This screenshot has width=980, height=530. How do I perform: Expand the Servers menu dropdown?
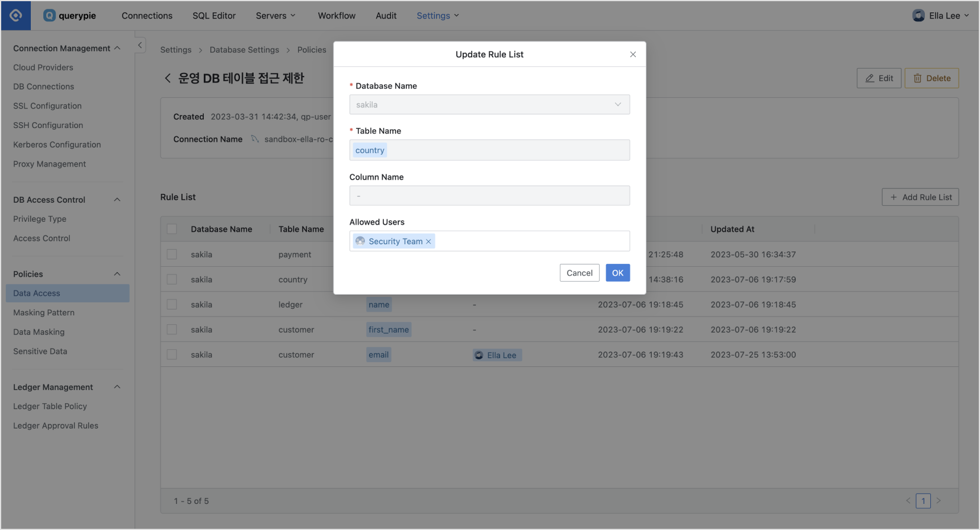(x=276, y=15)
